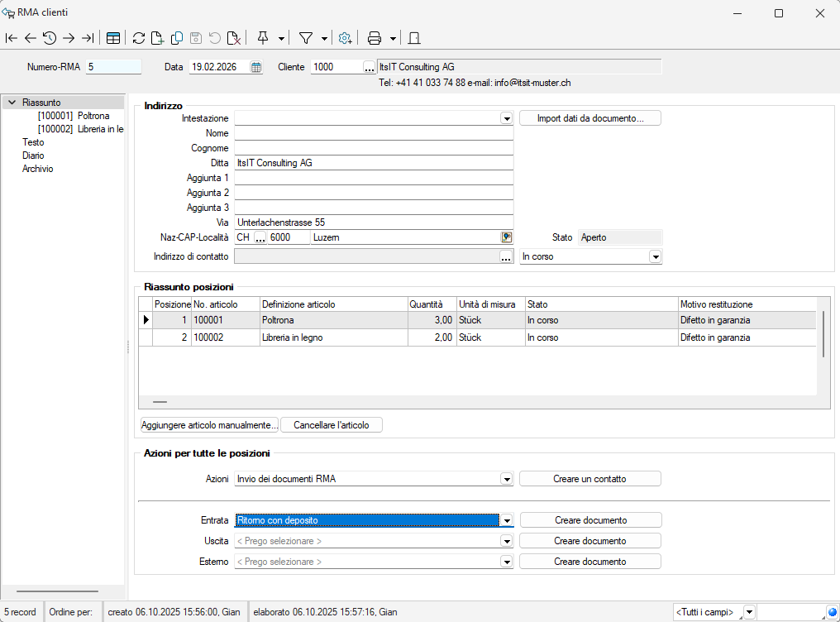Open Archivio in the sidebar
The width and height of the screenshot is (840, 622).
point(37,169)
